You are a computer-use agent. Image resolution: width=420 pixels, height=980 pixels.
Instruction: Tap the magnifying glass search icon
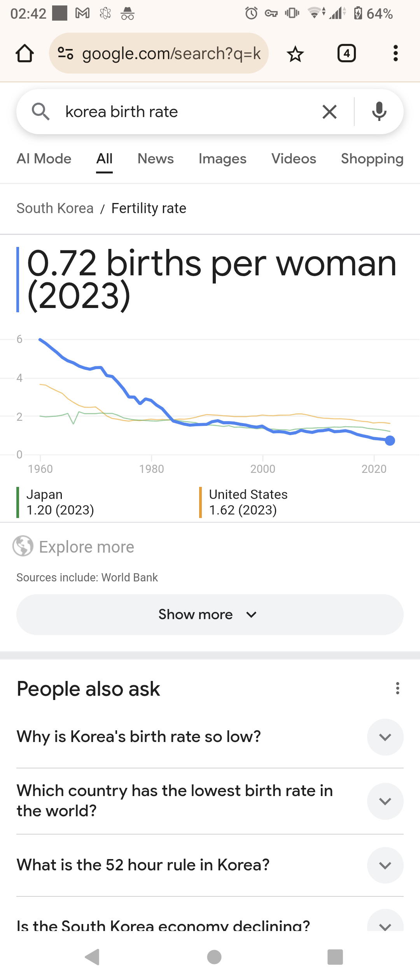click(x=41, y=112)
